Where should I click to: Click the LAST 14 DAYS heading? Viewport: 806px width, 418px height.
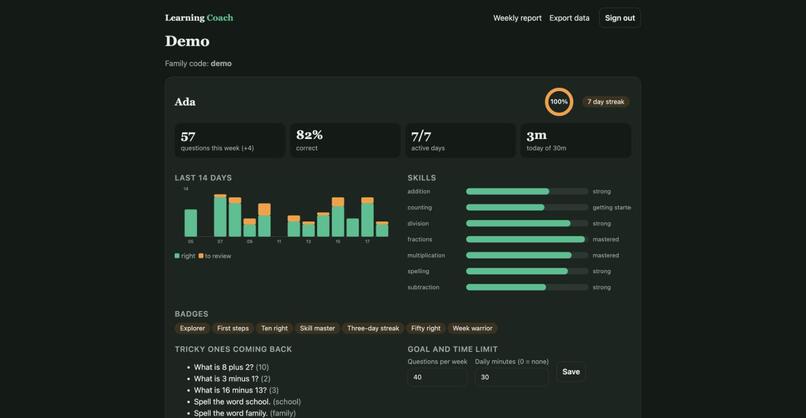coord(203,178)
